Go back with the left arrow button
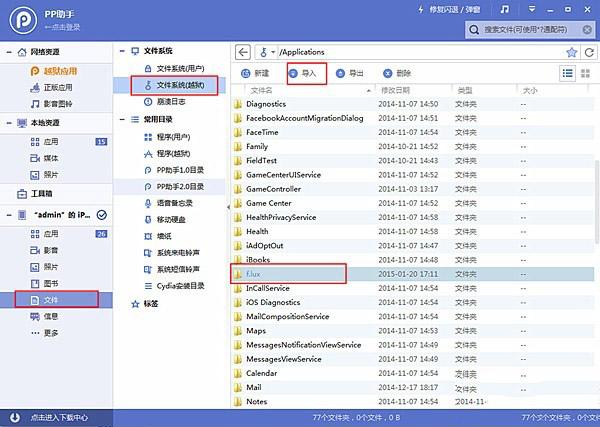The width and height of the screenshot is (600, 427). coord(243,52)
